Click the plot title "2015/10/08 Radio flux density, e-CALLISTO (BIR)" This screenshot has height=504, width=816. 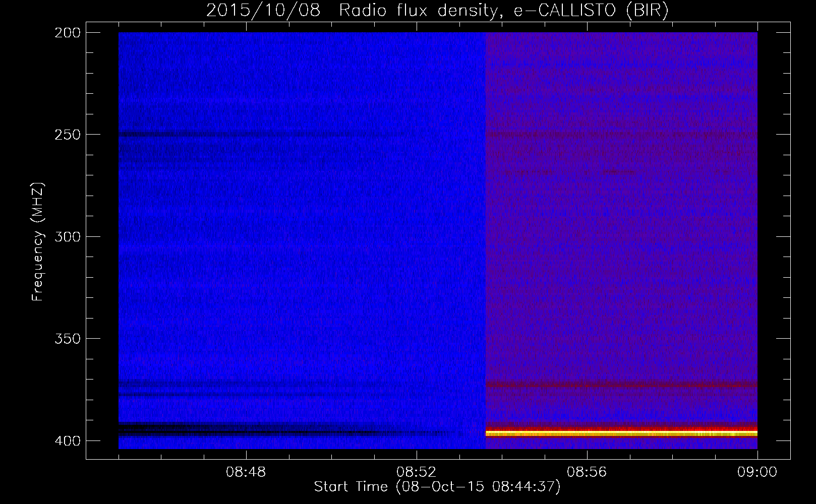(x=437, y=10)
